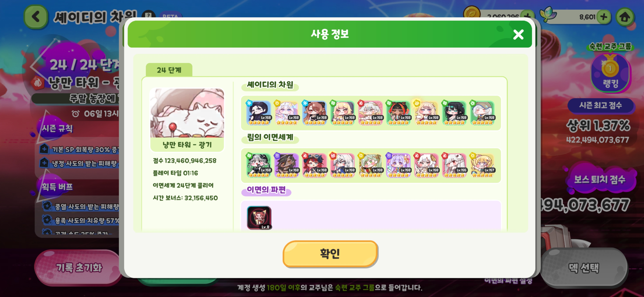
Task: Open the 시즌 최고 점수 label
Action: (600, 105)
